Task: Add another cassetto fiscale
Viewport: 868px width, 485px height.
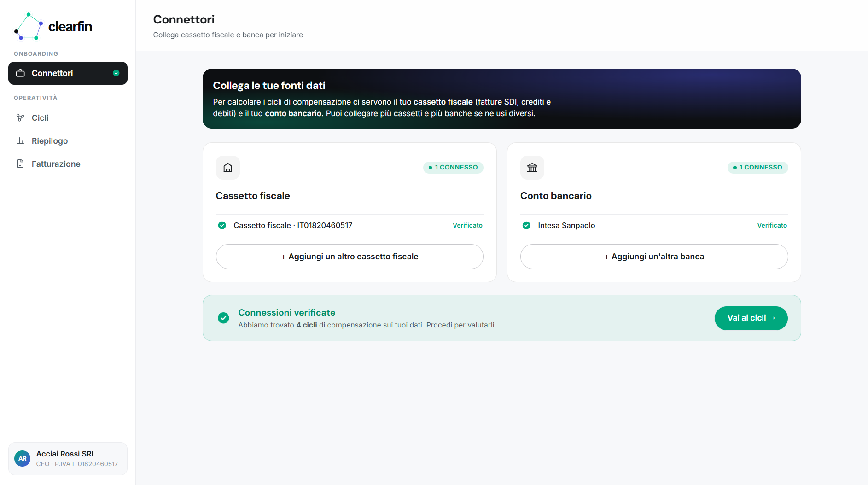Action: pyautogui.click(x=350, y=257)
